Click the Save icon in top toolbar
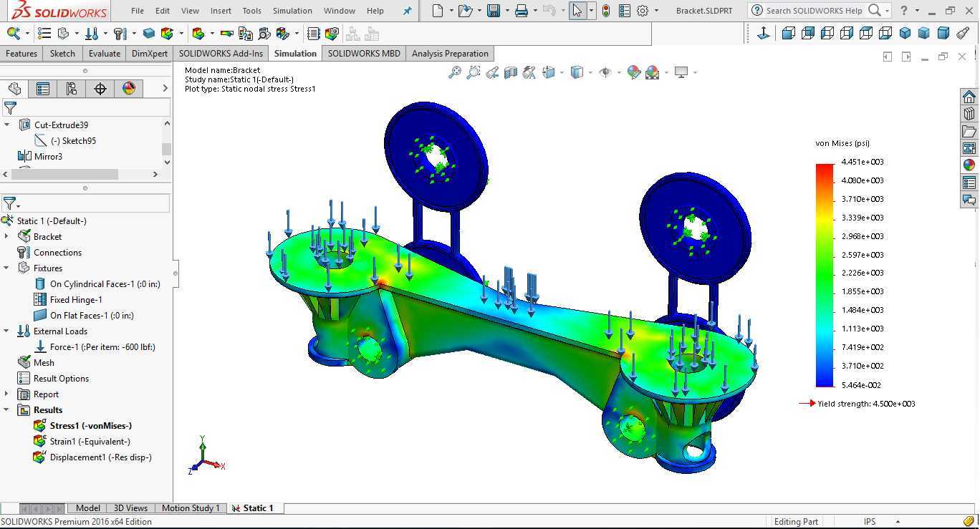 coord(493,11)
